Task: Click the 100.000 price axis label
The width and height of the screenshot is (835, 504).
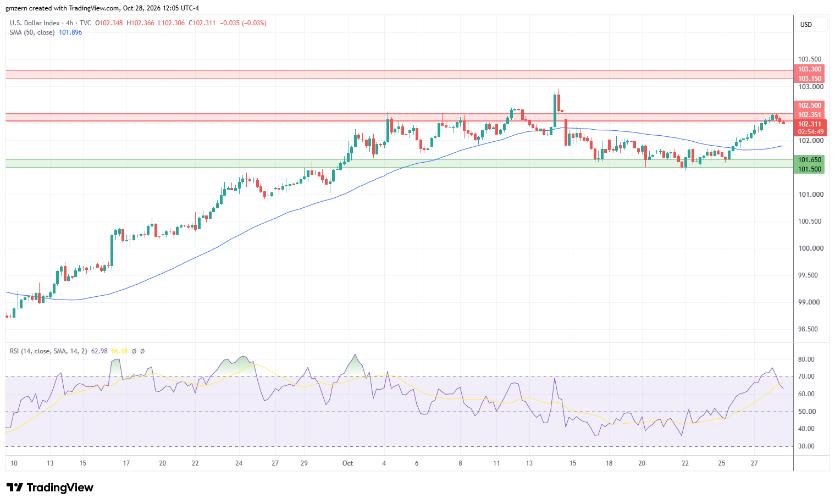Action: coord(811,248)
